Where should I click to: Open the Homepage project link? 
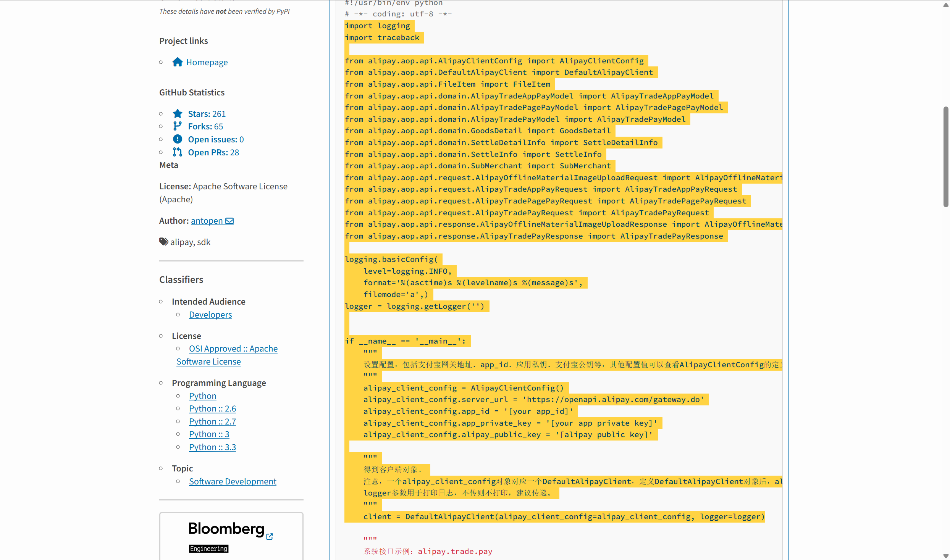click(207, 62)
